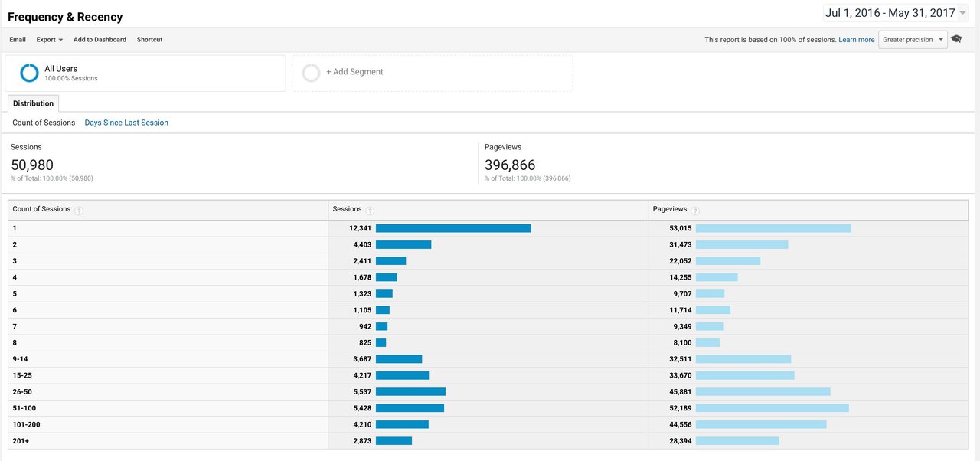Click the help icon beside Pageviews column header
The width and height of the screenshot is (980, 461).
pos(695,211)
